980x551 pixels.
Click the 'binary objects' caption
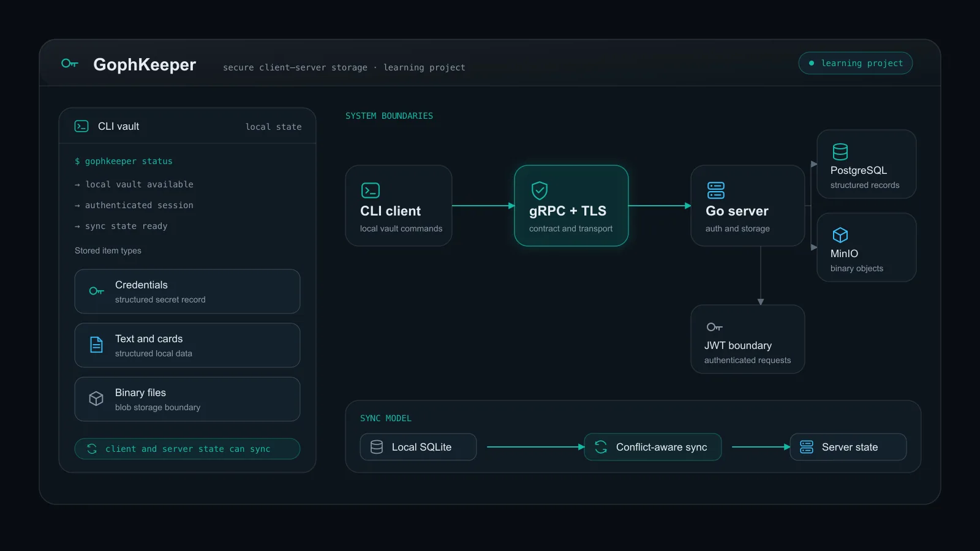click(x=857, y=268)
